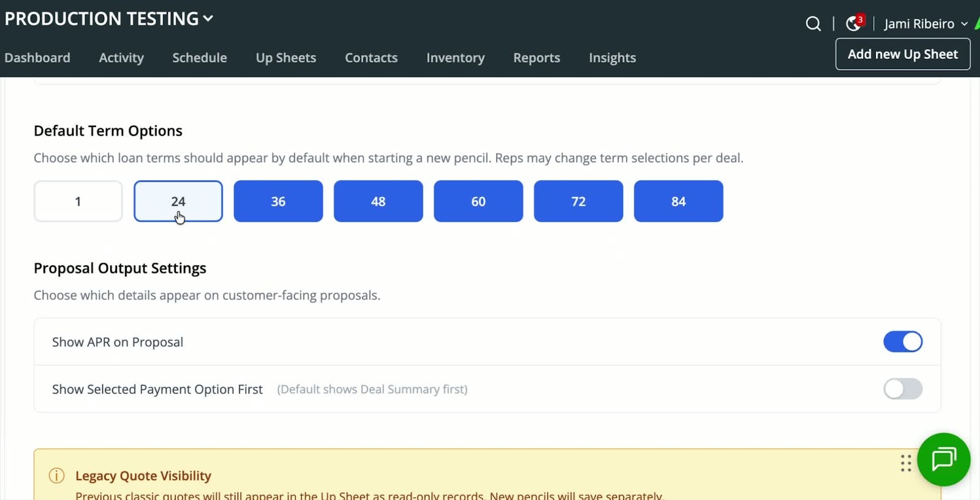Open the Jami Ribeiro user menu
This screenshot has width=980, height=500.
[x=925, y=24]
